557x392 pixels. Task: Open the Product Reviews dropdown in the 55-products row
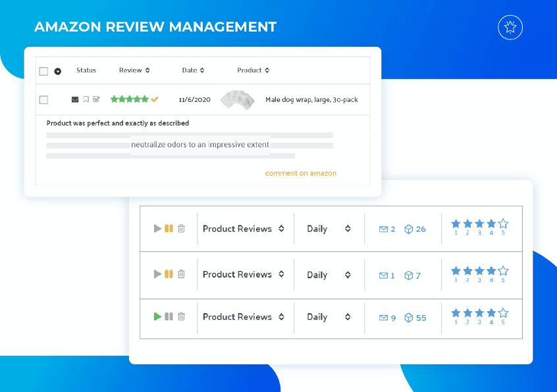click(244, 317)
